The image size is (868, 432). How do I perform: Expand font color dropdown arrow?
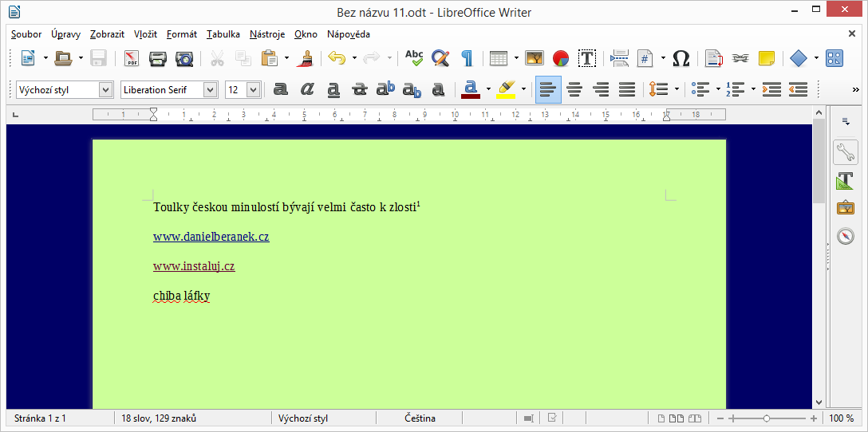point(488,89)
